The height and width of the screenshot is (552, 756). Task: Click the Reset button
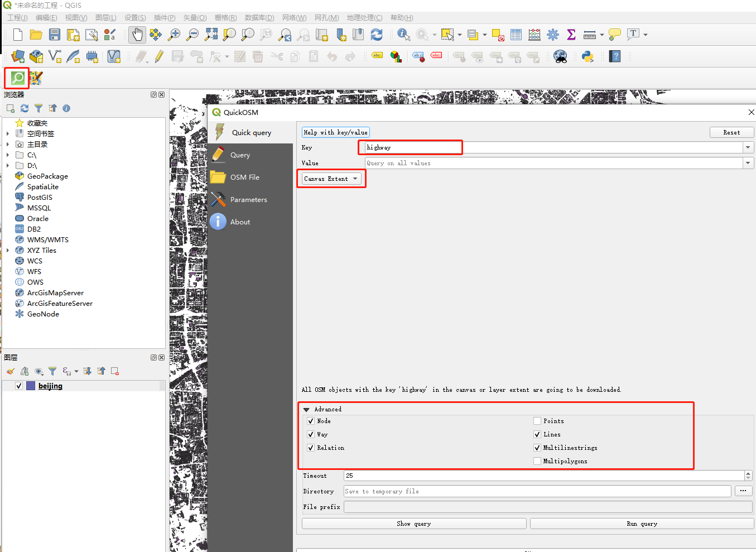(731, 132)
